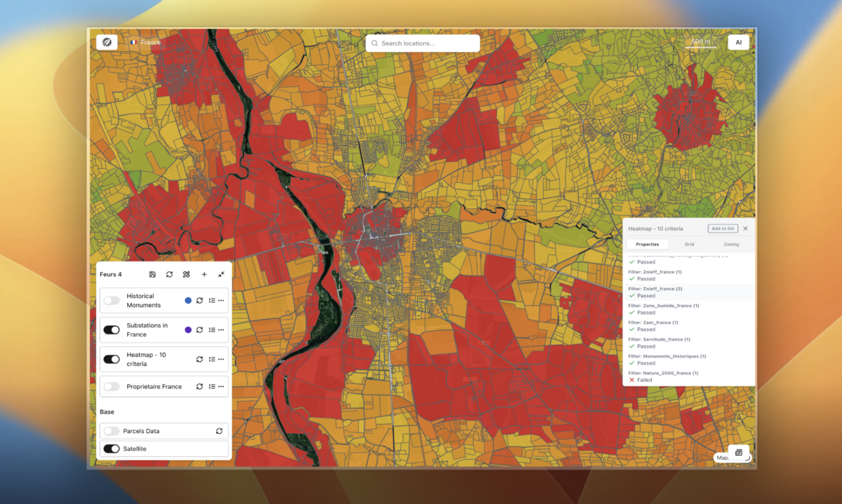
Task: Open the AI assistant button
Action: [x=738, y=42]
